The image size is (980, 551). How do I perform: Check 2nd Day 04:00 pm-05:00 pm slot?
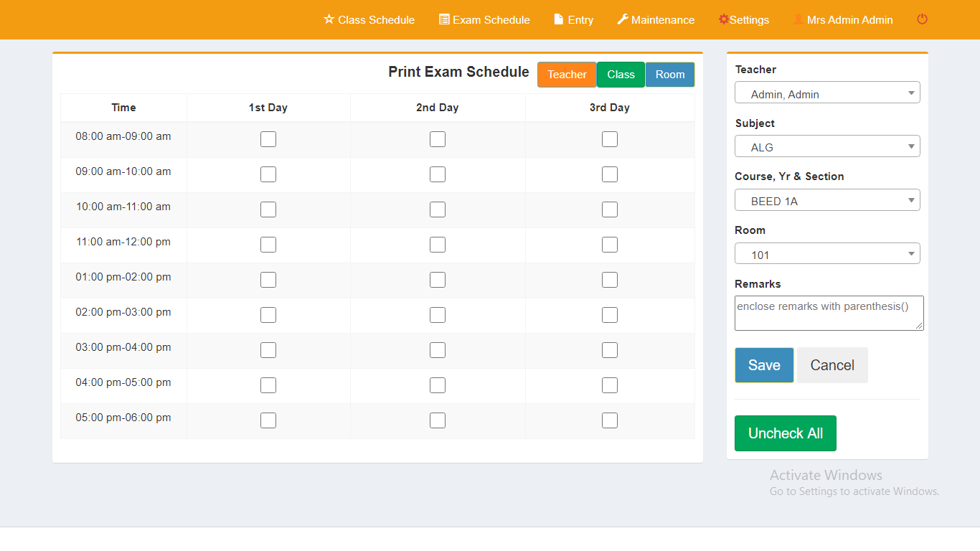click(x=438, y=385)
